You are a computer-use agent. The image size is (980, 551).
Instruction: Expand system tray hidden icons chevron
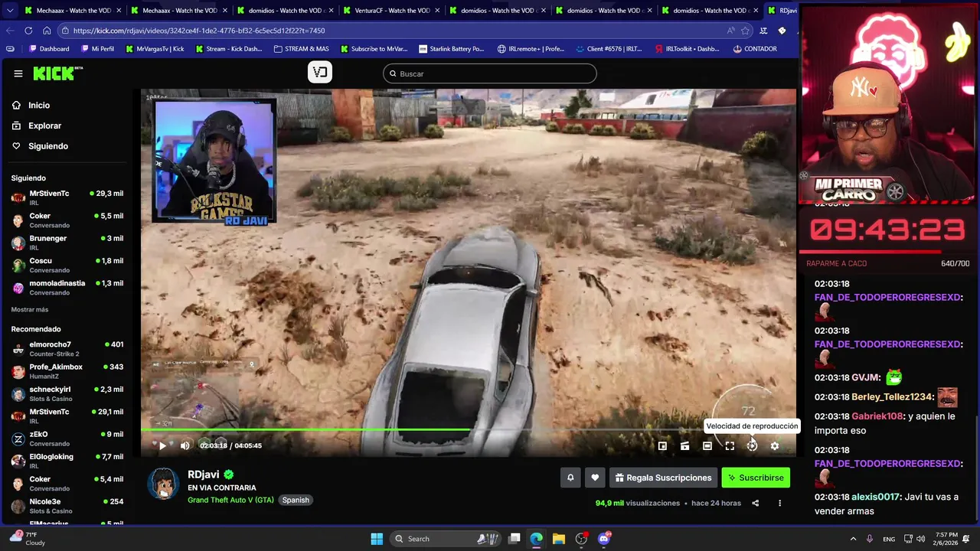[854, 539]
